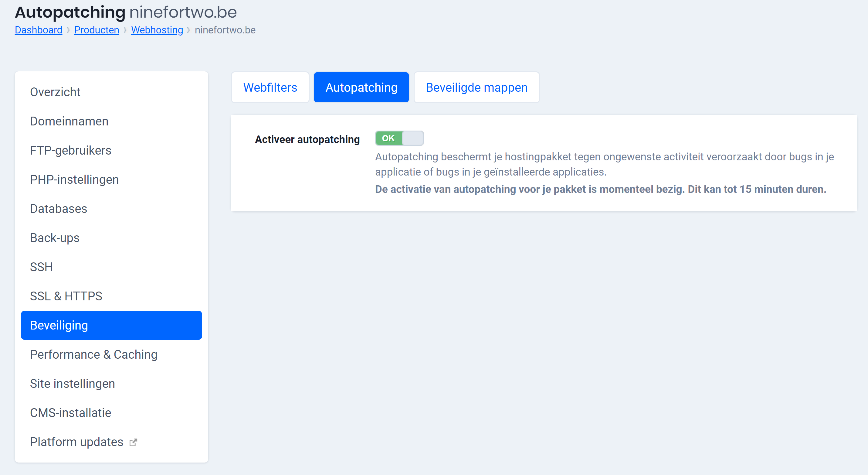Navigate to Webhosting via breadcrumb
The height and width of the screenshot is (475, 868).
(157, 30)
